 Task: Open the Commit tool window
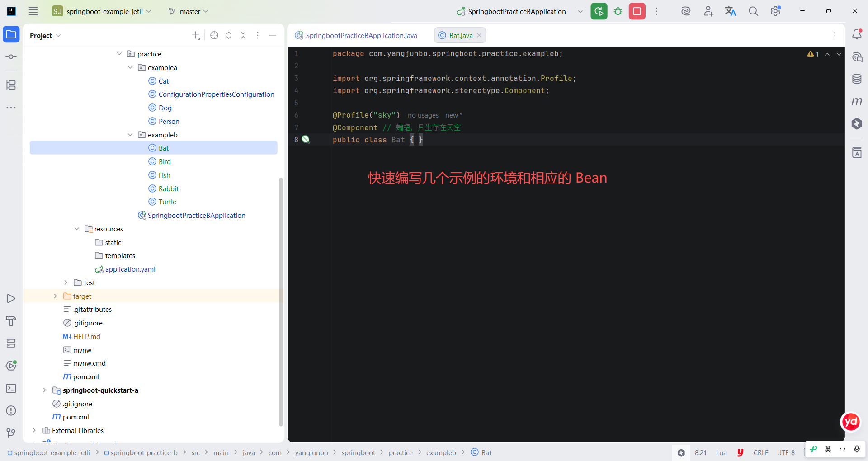(x=11, y=57)
